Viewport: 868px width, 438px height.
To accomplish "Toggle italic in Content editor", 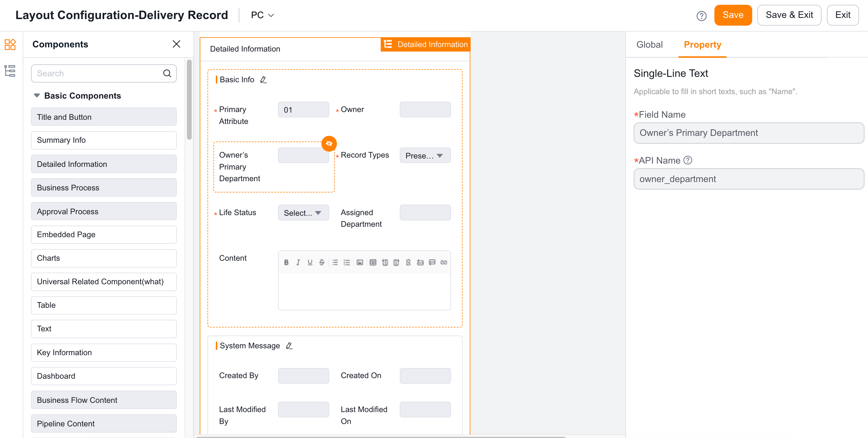I will tap(298, 262).
